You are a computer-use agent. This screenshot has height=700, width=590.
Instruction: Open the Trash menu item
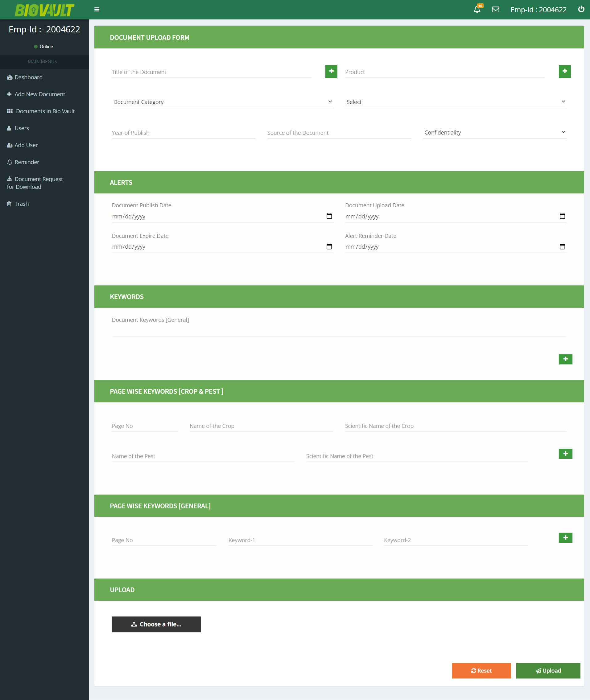point(21,204)
